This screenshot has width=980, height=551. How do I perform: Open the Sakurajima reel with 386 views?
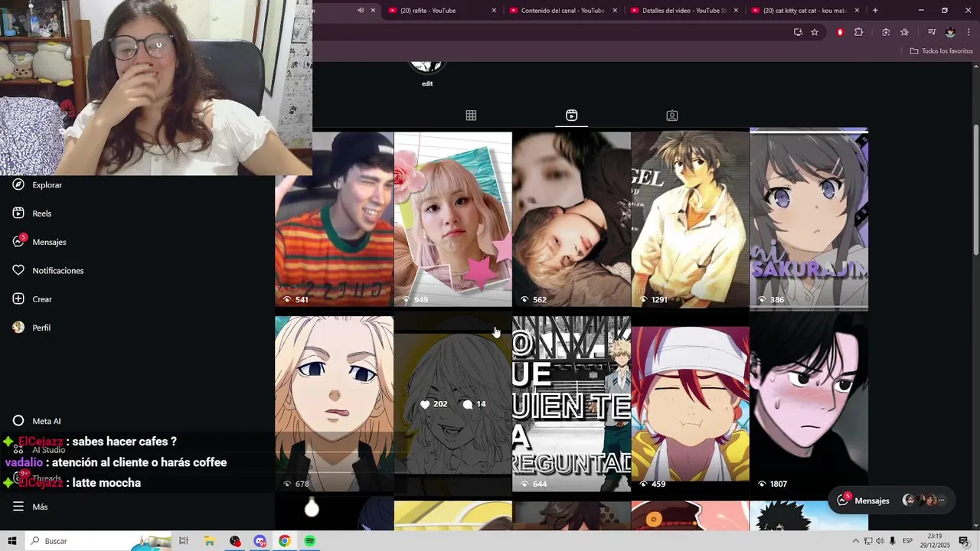(808, 219)
